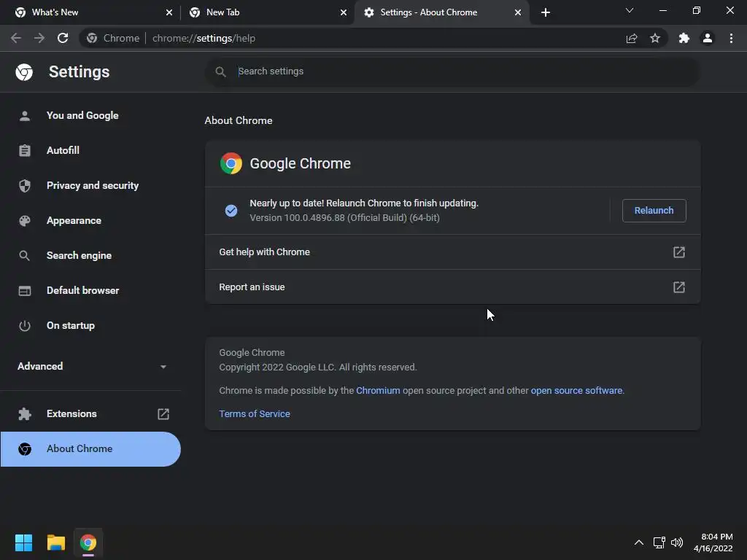Open the Extensions puzzle icon in toolbar

(684, 38)
